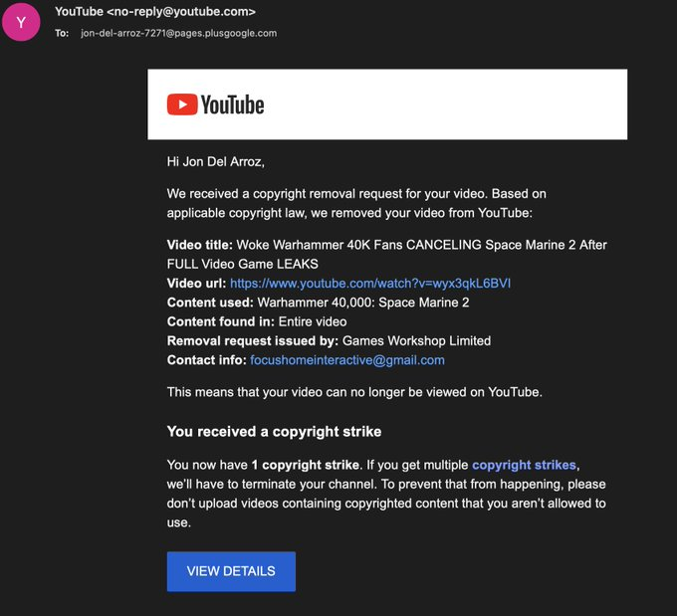This screenshot has height=616, width=677.
Task: Click the red YouTube play logo icon
Action: click(x=182, y=104)
